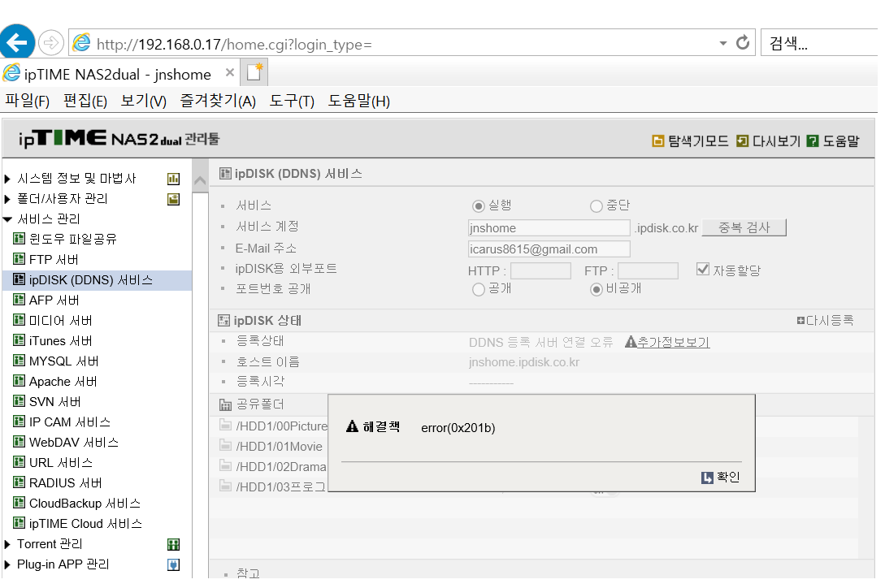Open the 파일(F) menu
Screen dimensions: 885x588
(x=27, y=101)
